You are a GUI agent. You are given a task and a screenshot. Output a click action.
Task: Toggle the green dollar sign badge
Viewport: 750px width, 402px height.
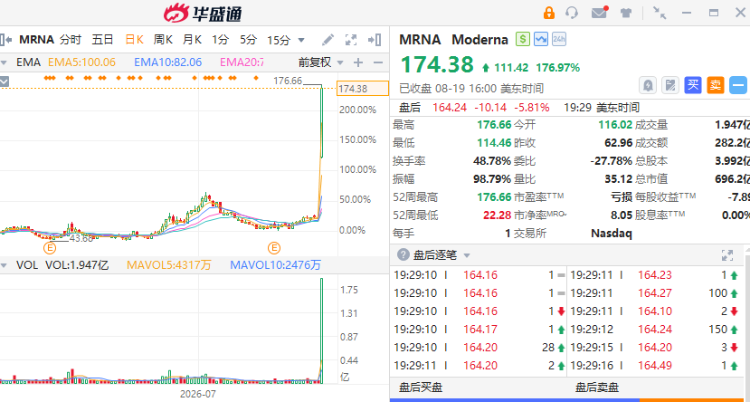522,39
